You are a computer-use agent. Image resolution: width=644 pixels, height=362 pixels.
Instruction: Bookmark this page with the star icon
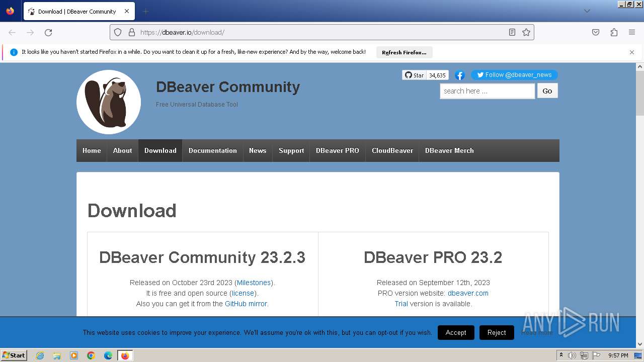pyautogui.click(x=526, y=32)
